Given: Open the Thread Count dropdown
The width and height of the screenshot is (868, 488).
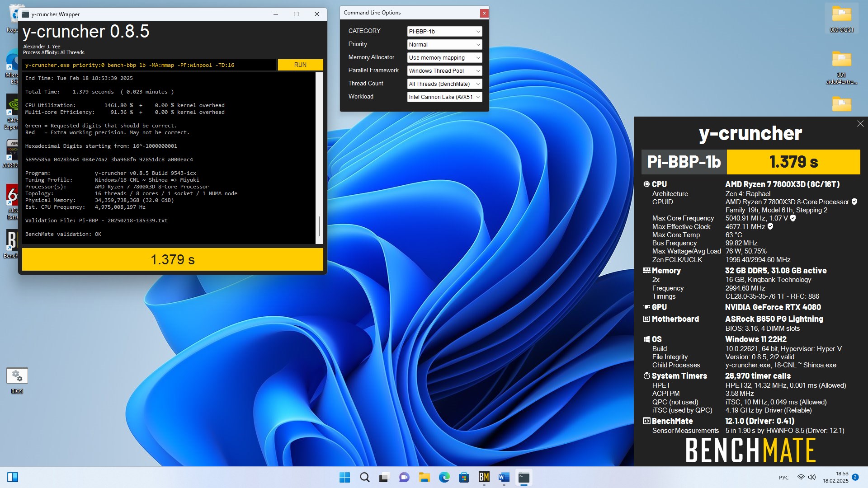Looking at the screenshot, I should pos(444,84).
